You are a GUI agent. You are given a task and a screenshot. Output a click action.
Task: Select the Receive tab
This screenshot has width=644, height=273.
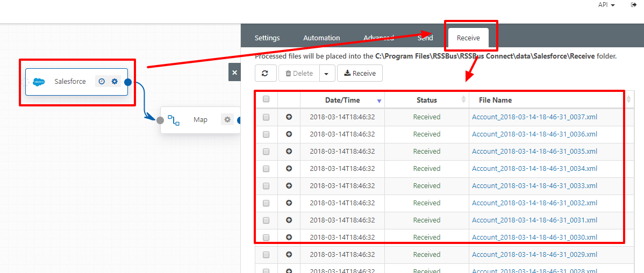point(468,38)
